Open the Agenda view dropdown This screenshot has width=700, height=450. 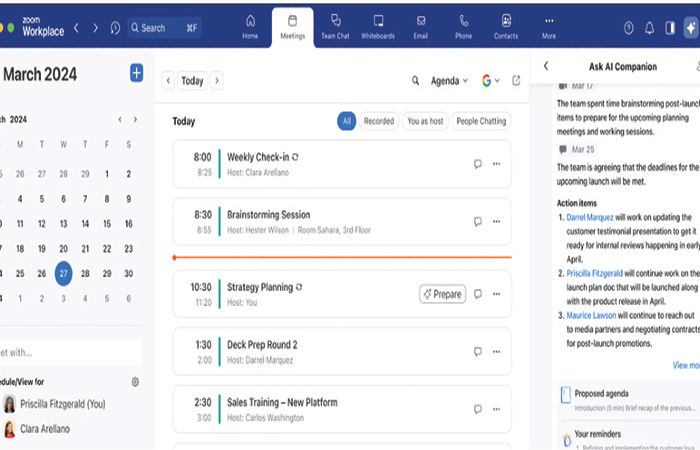[x=449, y=81]
